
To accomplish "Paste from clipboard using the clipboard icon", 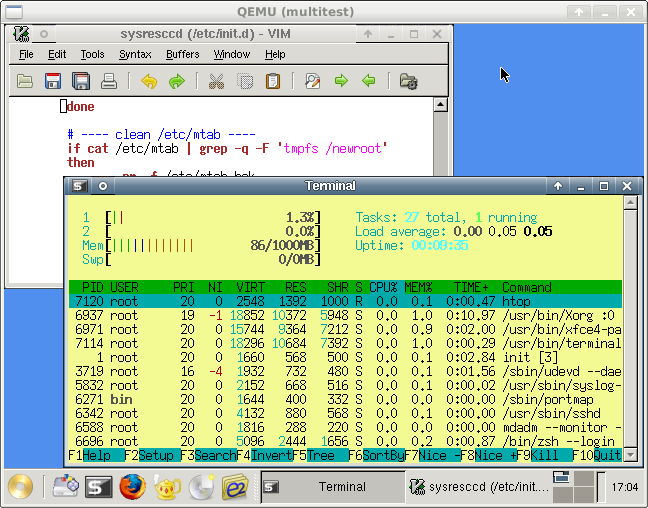I will (x=272, y=81).
